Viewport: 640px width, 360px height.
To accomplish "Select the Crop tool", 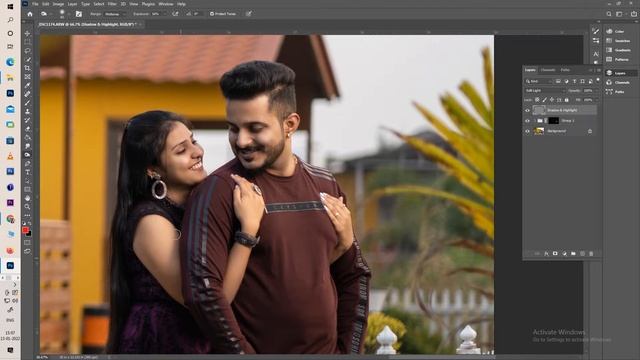I will coord(28,68).
